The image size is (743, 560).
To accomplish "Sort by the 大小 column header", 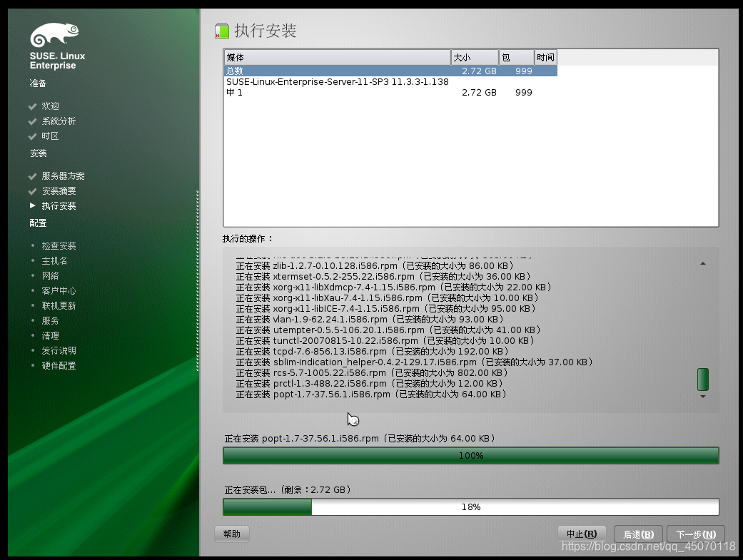I will [x=475, y=57].
